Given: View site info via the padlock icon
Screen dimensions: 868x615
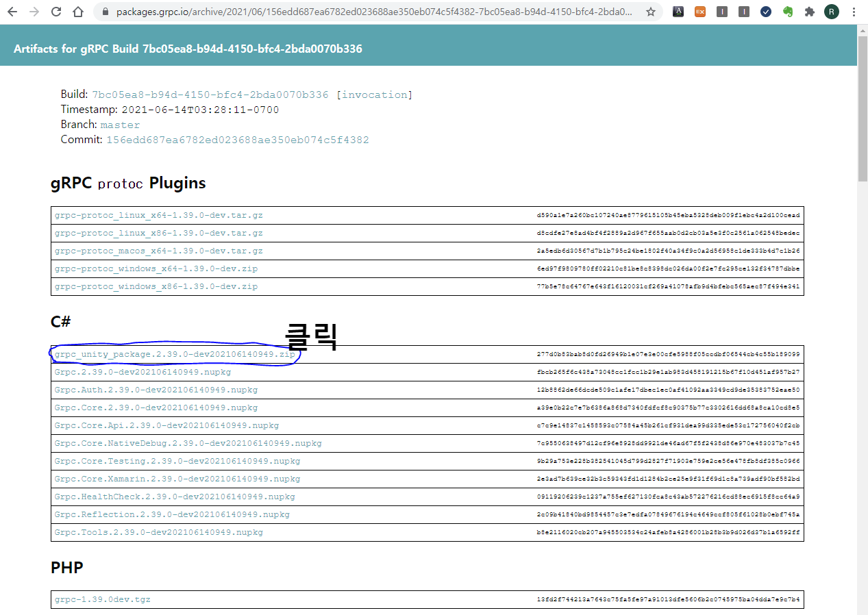Looking at the screenshot, I should [x=105, y=12].
